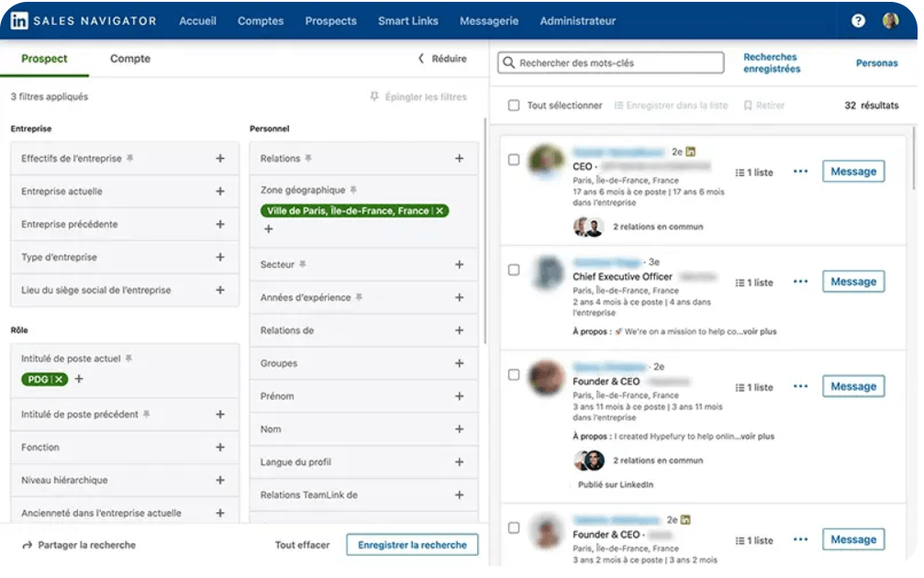This screenshot has width=924, height=578.
Task: Open Recherches enregistrées link
Action: pos(772,62)
